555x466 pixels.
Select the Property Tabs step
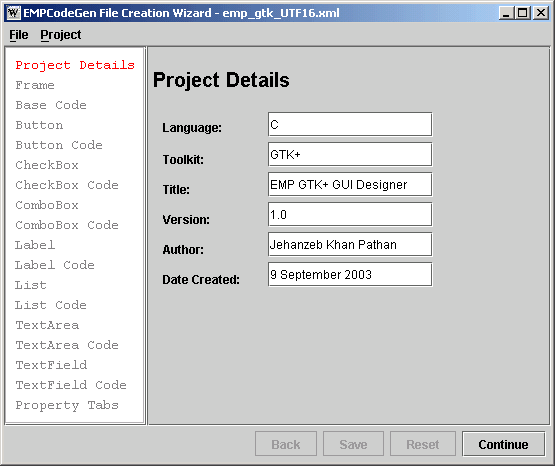(67, 405)
